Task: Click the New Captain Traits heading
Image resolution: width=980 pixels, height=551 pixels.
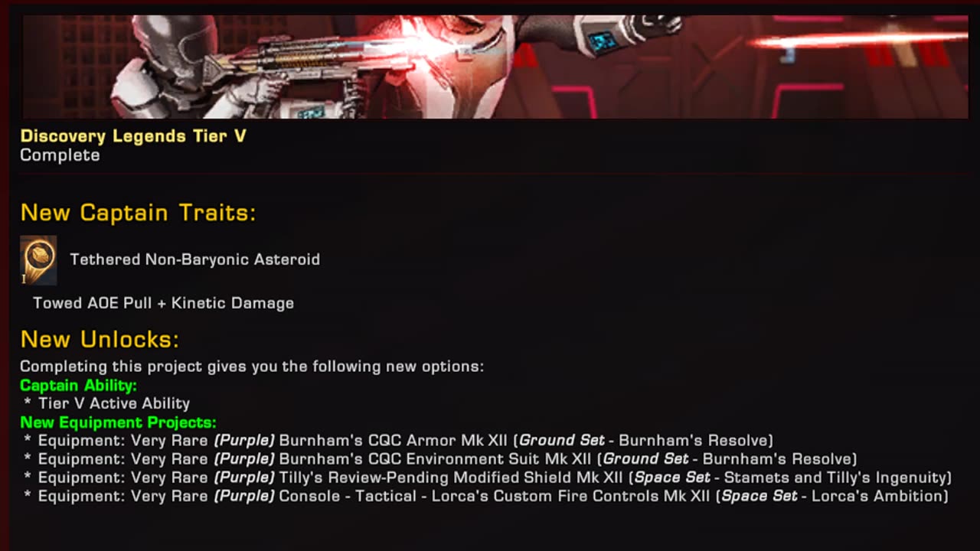Action: point(138,213)
